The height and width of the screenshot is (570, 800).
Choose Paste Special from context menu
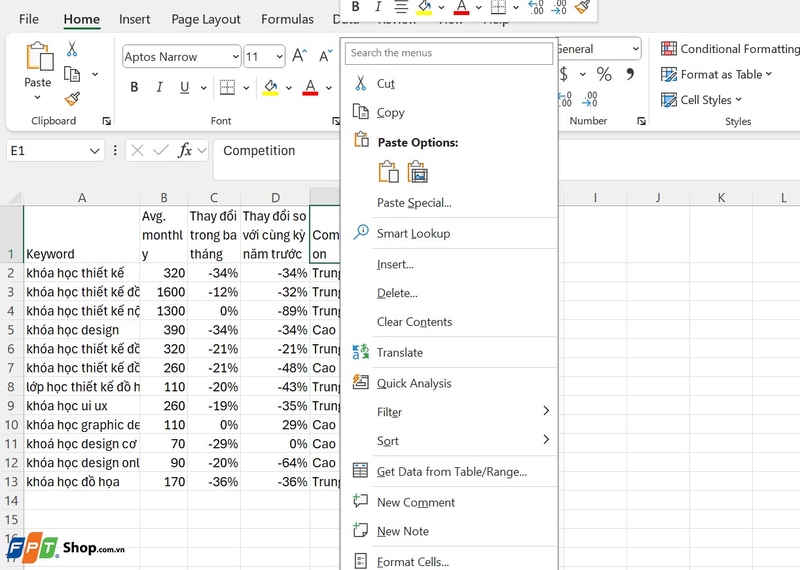[x=449, y=203]
